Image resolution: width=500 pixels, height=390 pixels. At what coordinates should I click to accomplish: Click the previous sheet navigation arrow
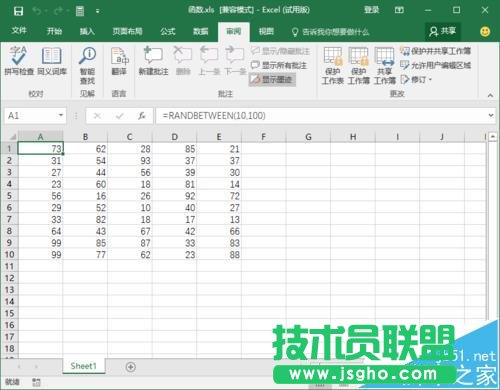click(x=19, y=367)
